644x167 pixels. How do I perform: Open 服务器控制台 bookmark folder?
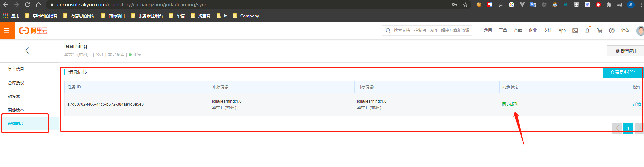(x=147, y=16)
